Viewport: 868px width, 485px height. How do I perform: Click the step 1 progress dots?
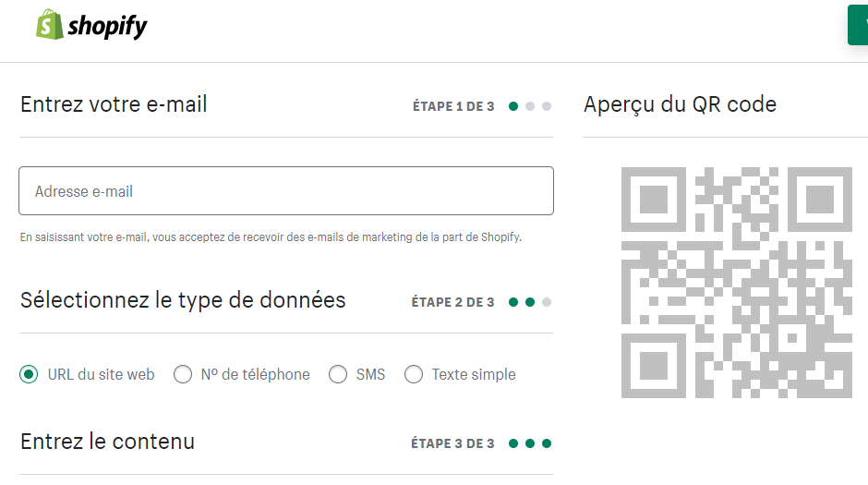[529, 106]
